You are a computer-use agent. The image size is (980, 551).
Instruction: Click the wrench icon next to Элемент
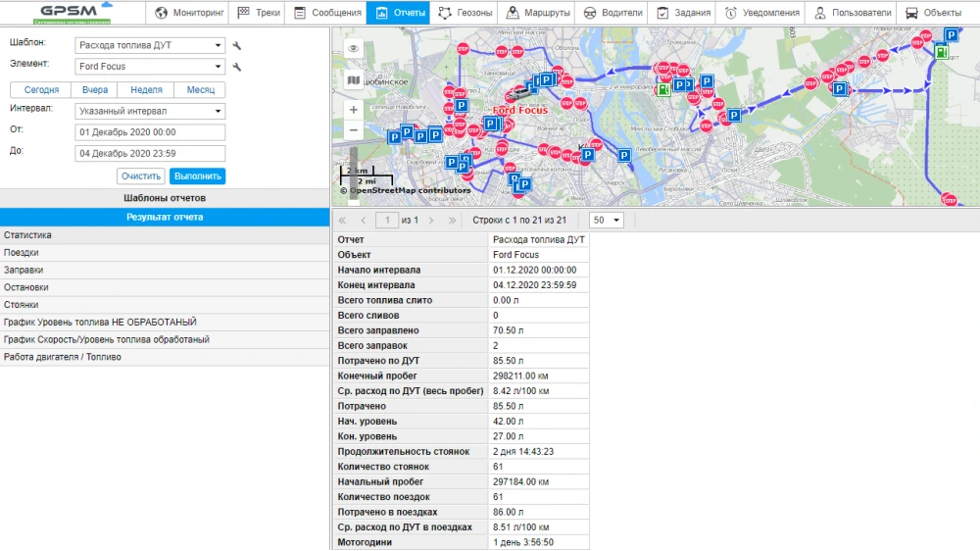pos(236,68)
